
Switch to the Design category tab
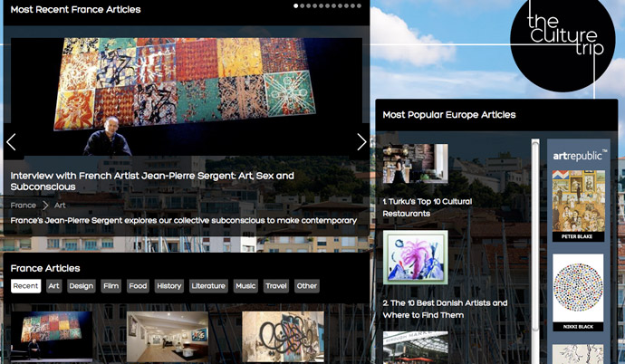82,286
